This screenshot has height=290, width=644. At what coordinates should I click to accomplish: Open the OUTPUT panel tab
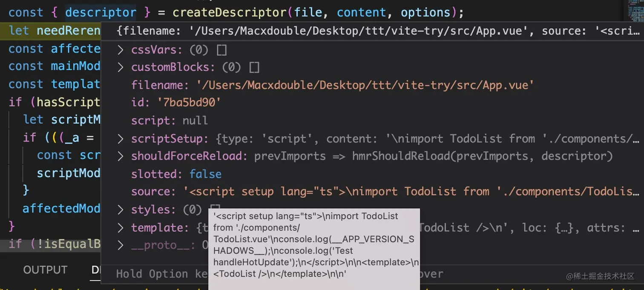(45, 270)
